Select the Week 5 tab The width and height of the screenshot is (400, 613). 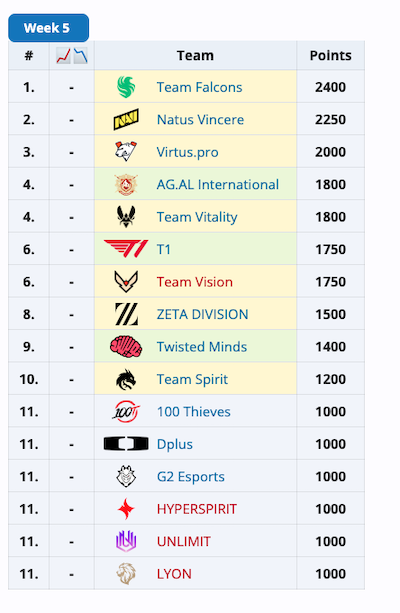[48, 28]
